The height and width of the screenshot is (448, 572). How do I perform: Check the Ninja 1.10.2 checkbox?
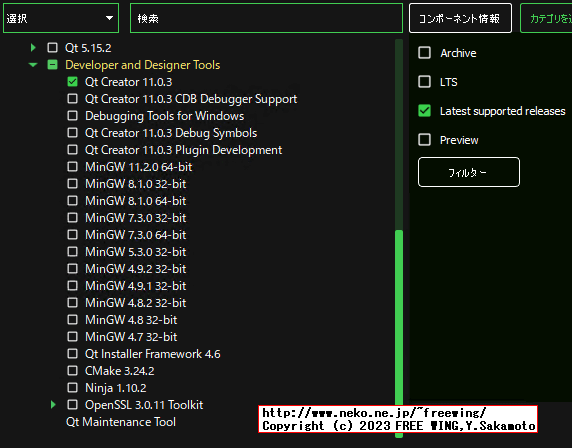pyautogui.click(x=73, y=387)
